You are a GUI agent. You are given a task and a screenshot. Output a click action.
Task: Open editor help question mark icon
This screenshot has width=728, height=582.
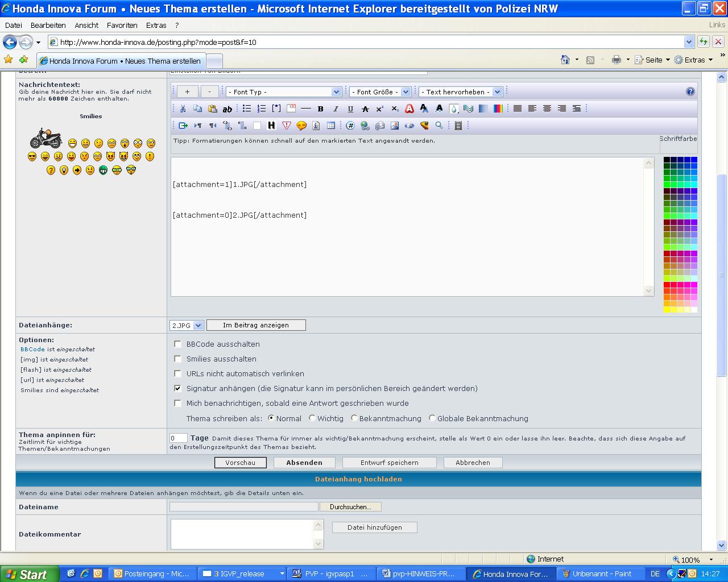(690, 92)
